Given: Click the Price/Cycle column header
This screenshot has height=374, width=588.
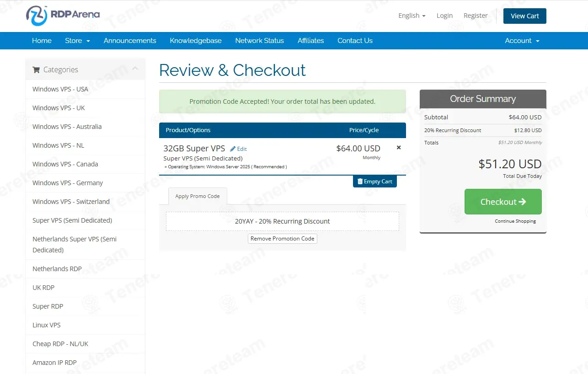Looking at the screenshot, I should tap(364, 130).
